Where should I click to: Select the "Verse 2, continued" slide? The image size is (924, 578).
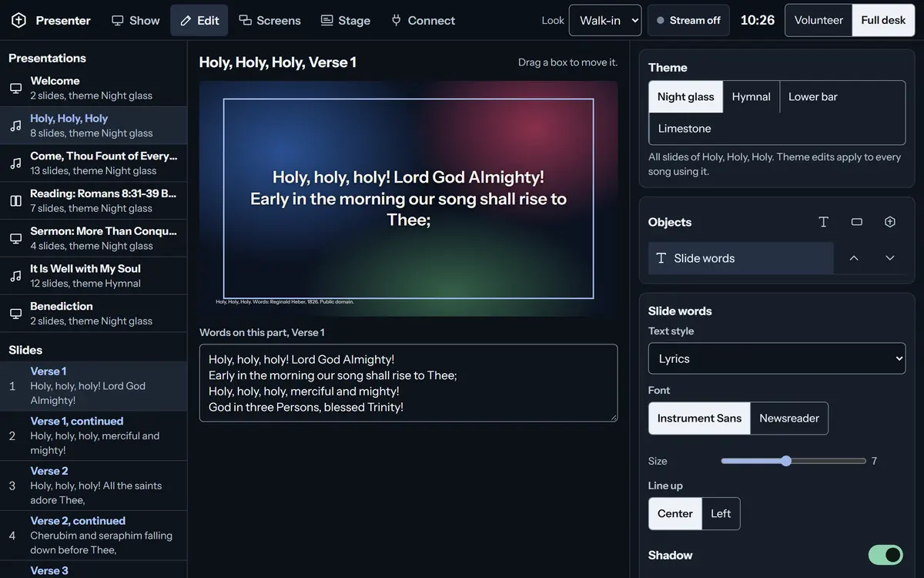[93, 536]
